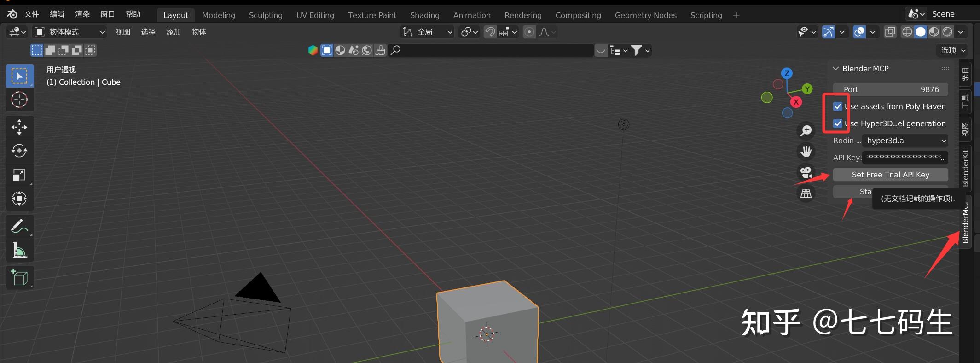Toggle proportional editing in header
This screenshot has height=363, width=980.
(529, 32)
